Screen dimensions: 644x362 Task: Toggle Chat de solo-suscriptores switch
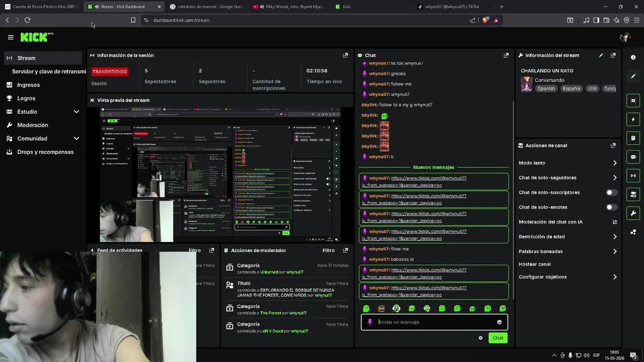point(612,193)
